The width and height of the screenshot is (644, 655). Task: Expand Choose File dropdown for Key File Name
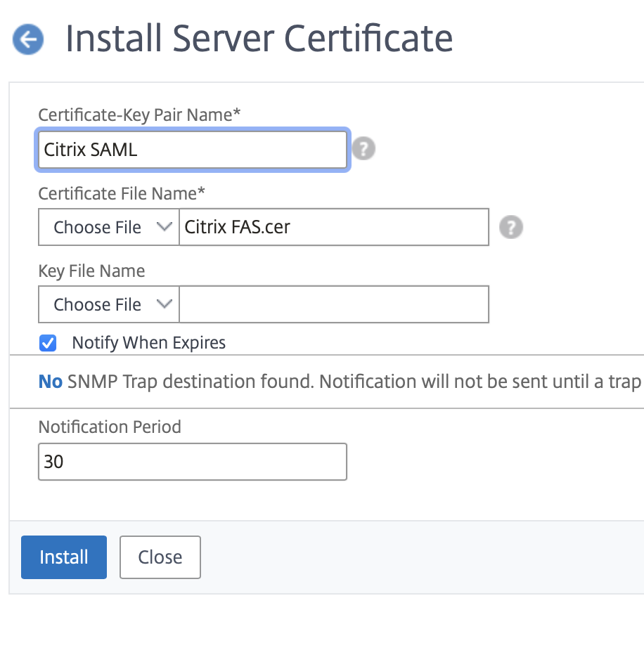109,304
